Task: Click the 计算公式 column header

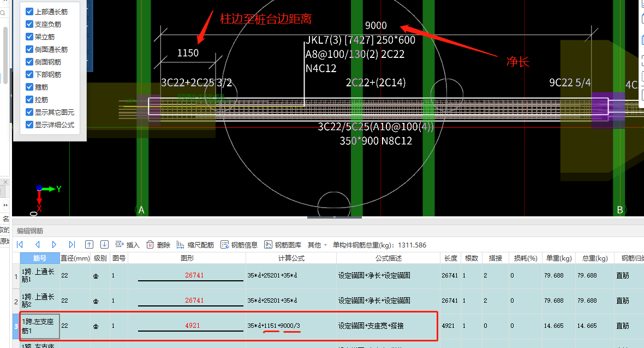Action: (x=291, y=258)
